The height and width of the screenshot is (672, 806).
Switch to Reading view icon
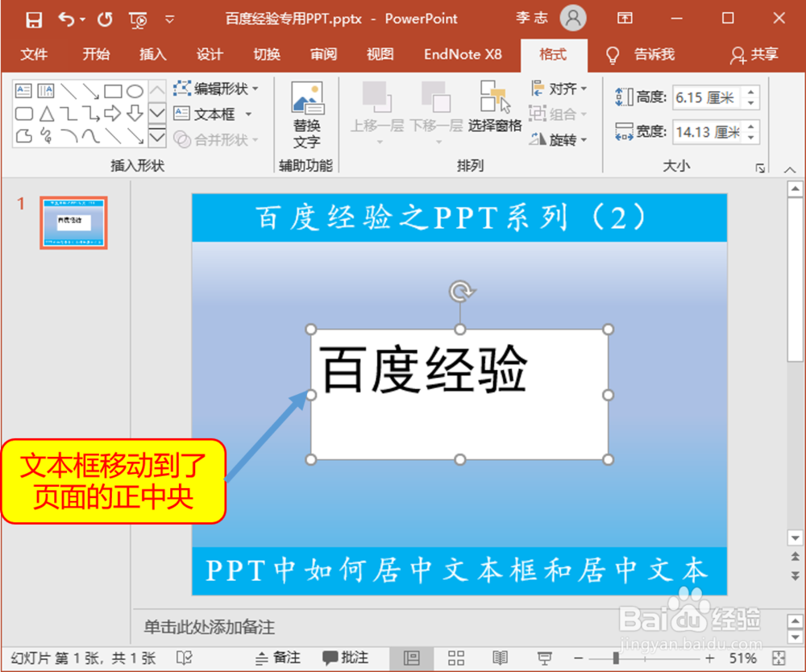point(500,658)
